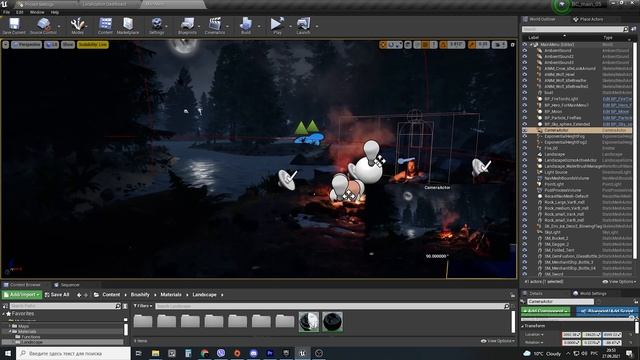Toggle visibility of SM_Bucket_2 actor
Viewport: 640px width, 360px height.
(x=525, y=238)
